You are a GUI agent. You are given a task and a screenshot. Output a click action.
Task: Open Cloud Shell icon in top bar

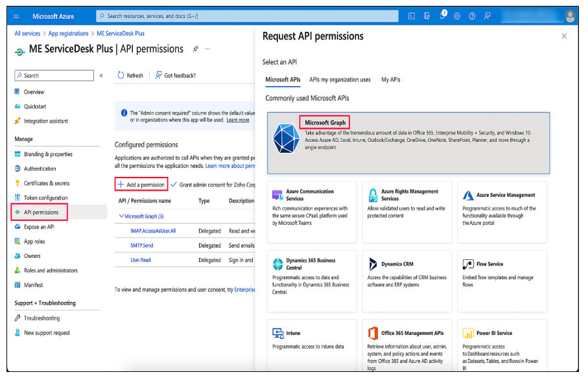412,16
